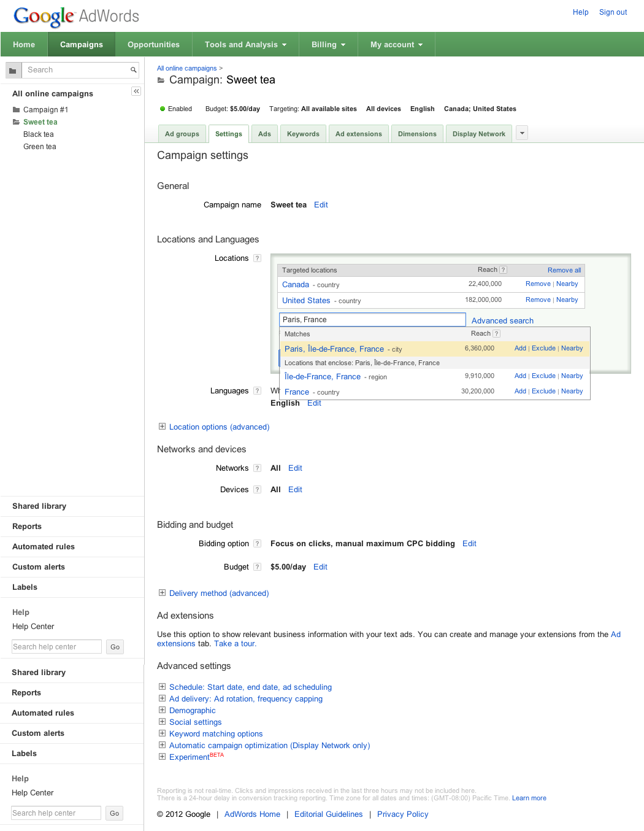Click Networks help question mark icon
This screenshot has width=644, height=831.
pyautogui.click(x=258, y=468)
